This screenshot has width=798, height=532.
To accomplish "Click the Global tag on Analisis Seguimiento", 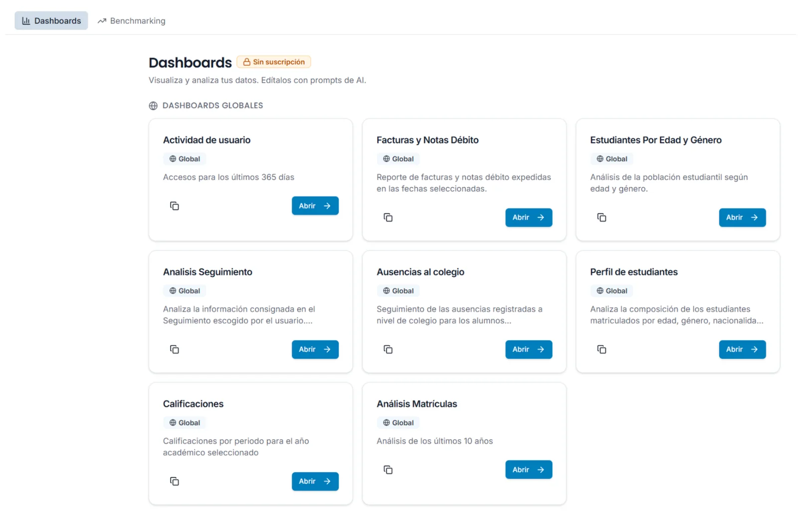I will (x=185, y=291).
